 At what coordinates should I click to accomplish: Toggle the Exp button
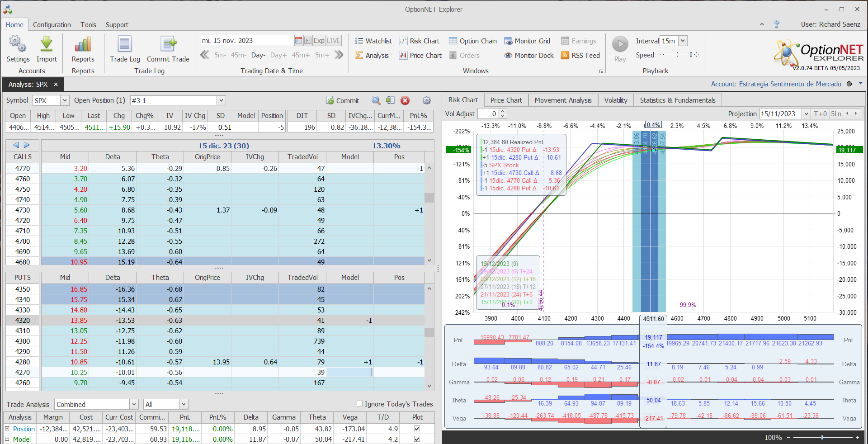pos(319,41)
